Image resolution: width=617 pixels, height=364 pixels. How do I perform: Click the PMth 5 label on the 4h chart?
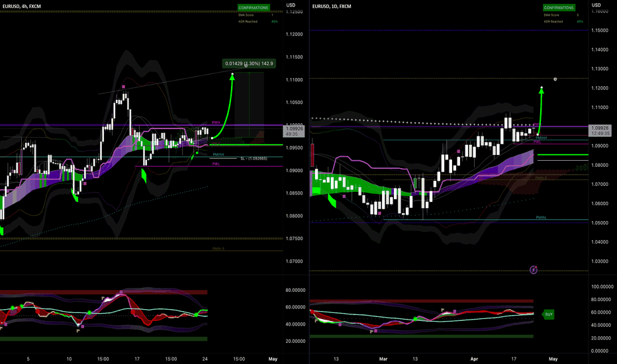click(218, 249)
